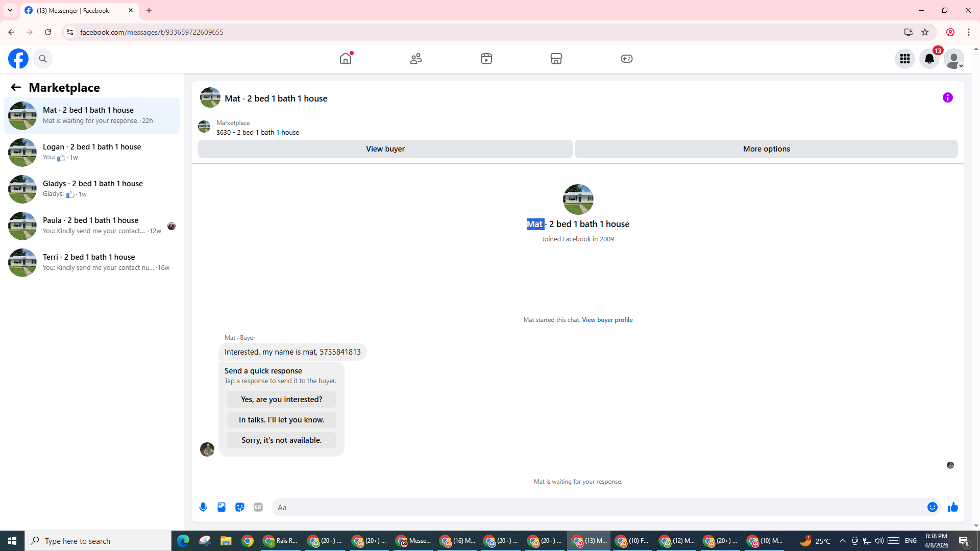Open the Facebook apps grid menu
Viewport: 980px width, 551px height.
click(x=905, y=59)
